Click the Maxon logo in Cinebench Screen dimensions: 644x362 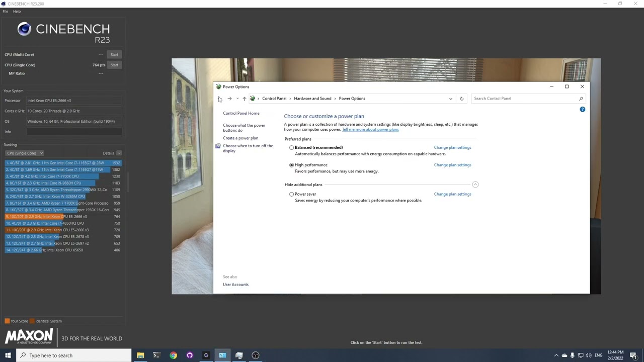29,336
